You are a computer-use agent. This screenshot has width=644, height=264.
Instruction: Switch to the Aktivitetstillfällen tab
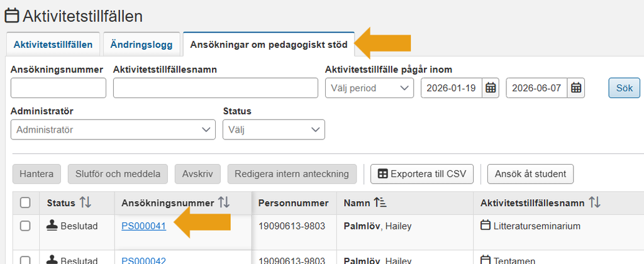coord(53,45)
